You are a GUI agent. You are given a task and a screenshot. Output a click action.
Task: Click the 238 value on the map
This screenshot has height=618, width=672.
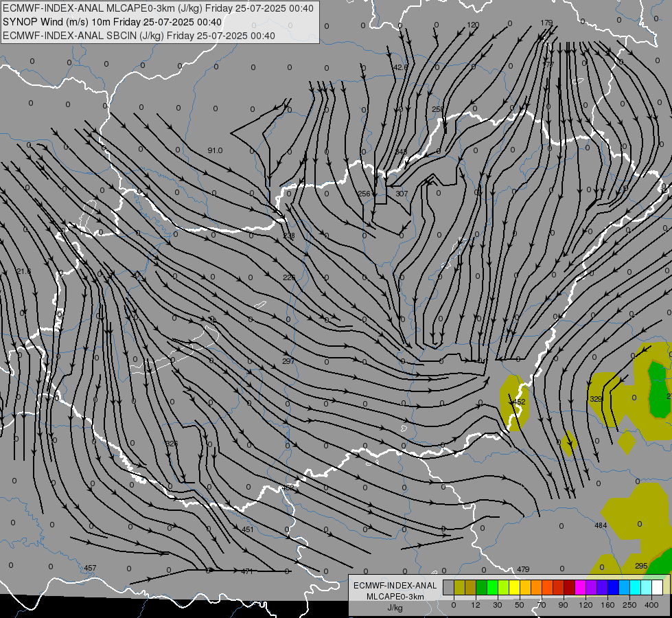(x=289, y=236)
